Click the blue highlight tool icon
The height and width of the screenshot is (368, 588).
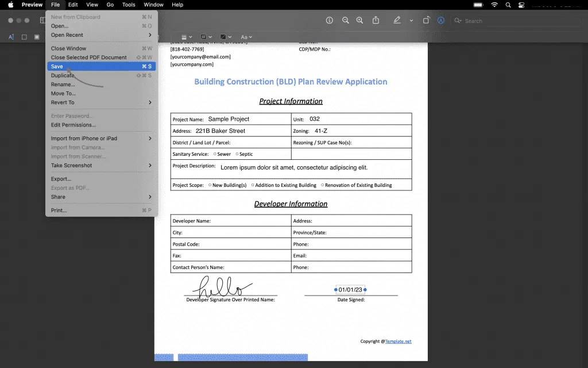tap(441, 20)
